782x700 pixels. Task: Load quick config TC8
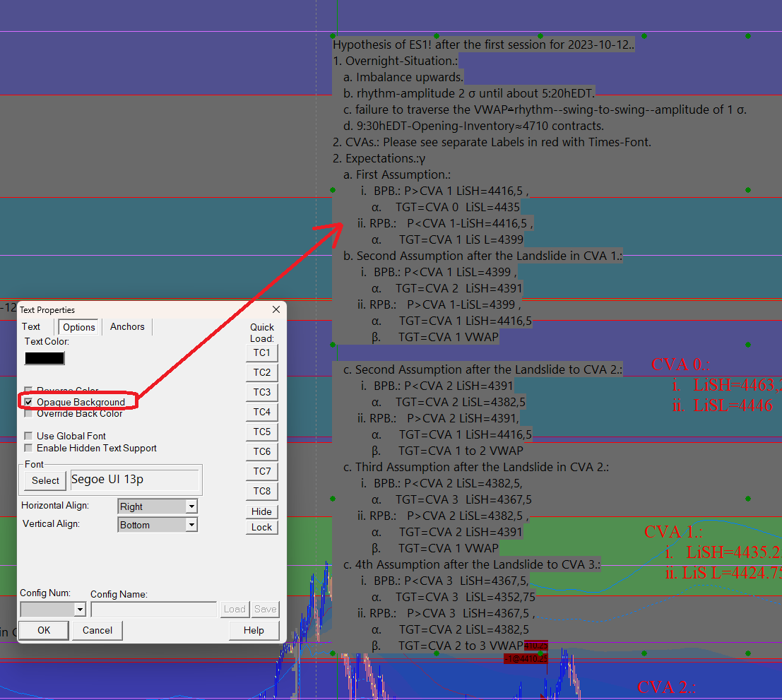(x=262, y=491)
